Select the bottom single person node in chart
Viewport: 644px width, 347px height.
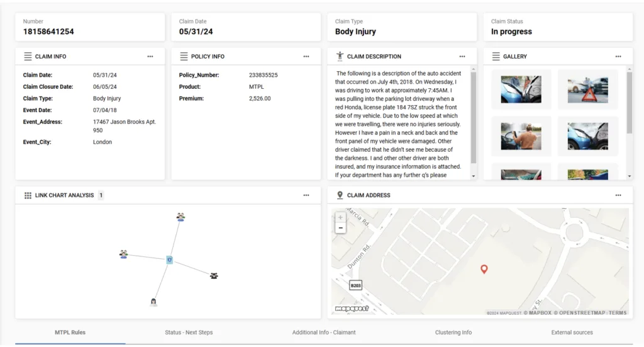tap(153, 302)
